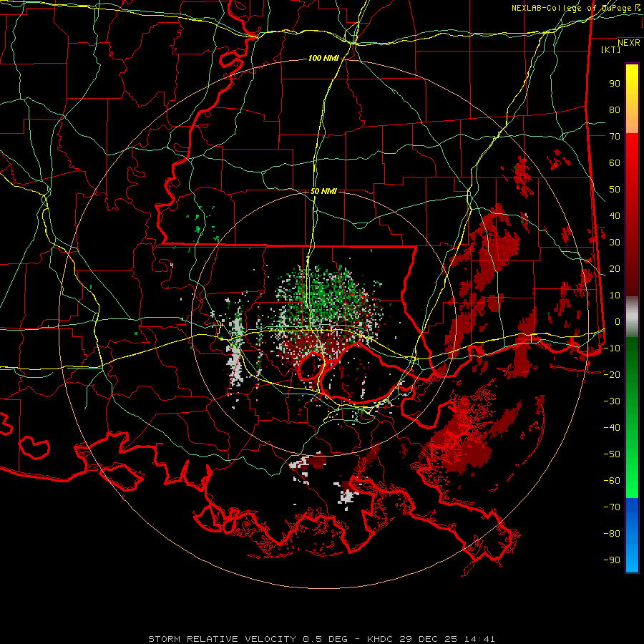Screen dimensions: 644x644
Task: Click the NEXR label above the scale
Action: pyautogui.click(x=629, y=43)
